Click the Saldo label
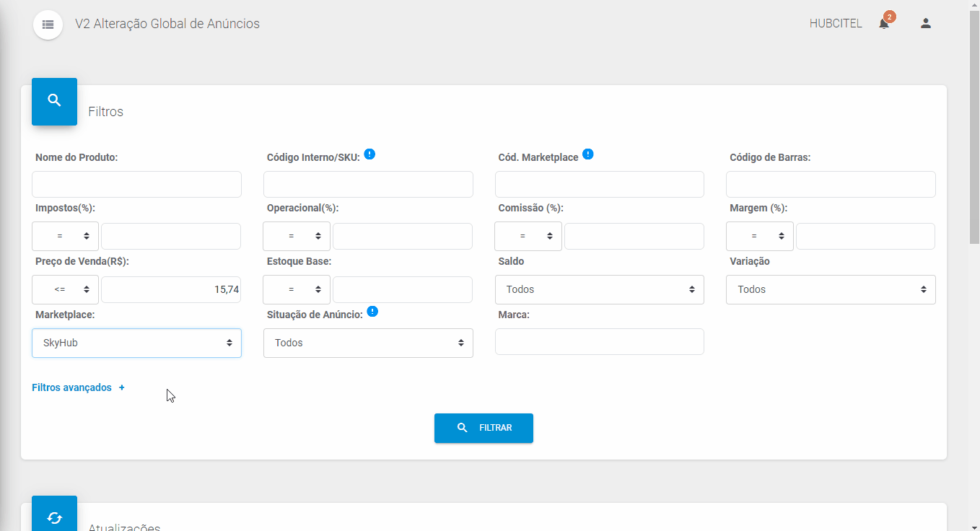Screen dimensions: 980x531 coord(511,261)
